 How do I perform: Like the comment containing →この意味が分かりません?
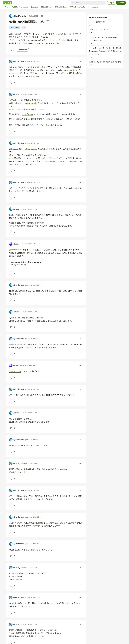click(11, 171)
